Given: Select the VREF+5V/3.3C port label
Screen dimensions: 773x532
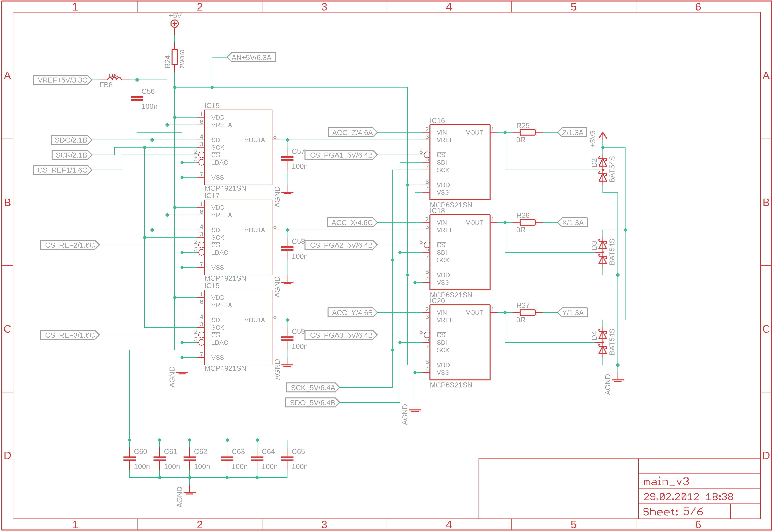Looking at the screenshot, I should [62, 80].
